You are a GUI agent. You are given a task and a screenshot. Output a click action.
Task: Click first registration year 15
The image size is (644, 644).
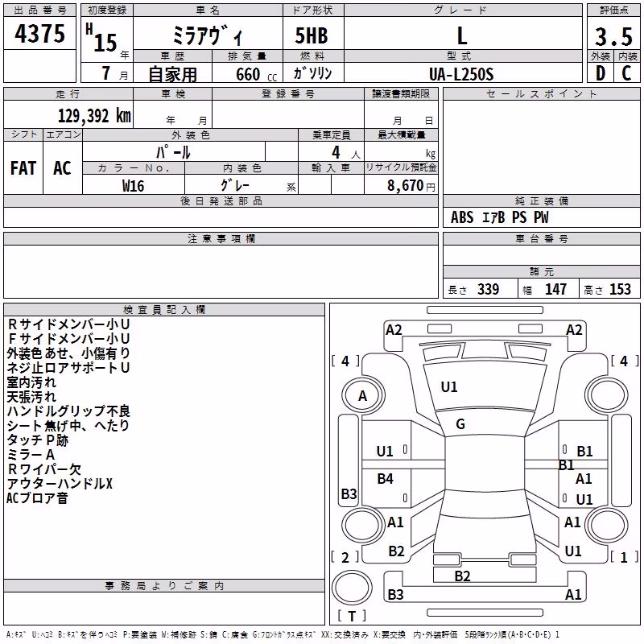pyautogui.click(x=105, y=42)
